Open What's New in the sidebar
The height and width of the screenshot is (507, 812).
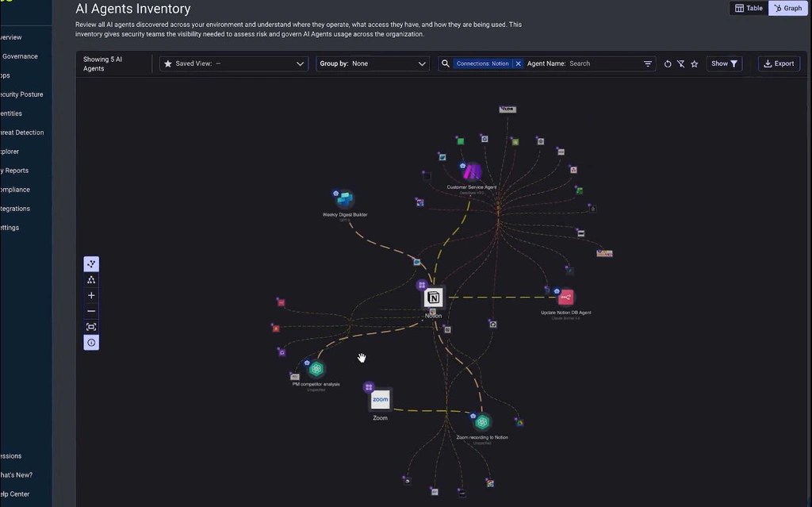pos(17,474)
